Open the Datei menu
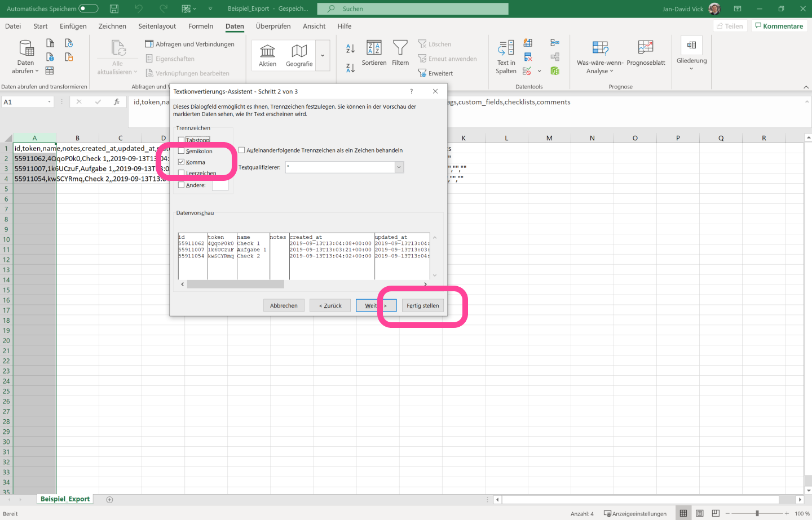The width and height of the screenshot is (812, 520). (13, 26)
